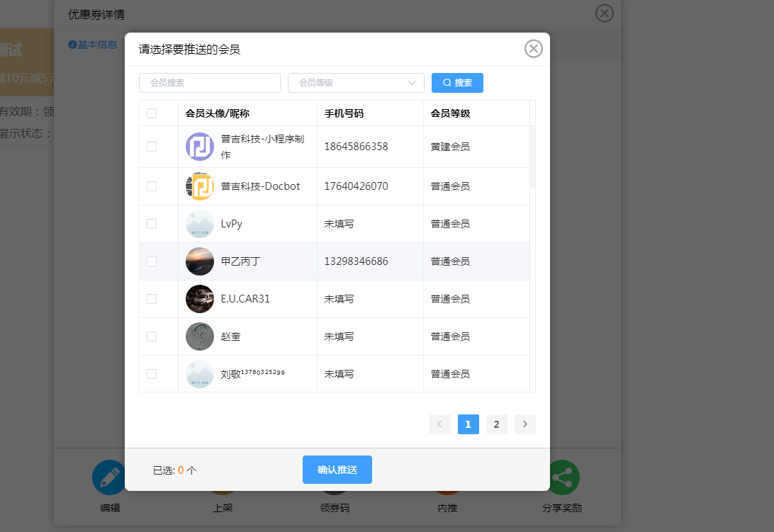
Task: Open the 基本信息 tab in coupon details
Action: (92, 45)
